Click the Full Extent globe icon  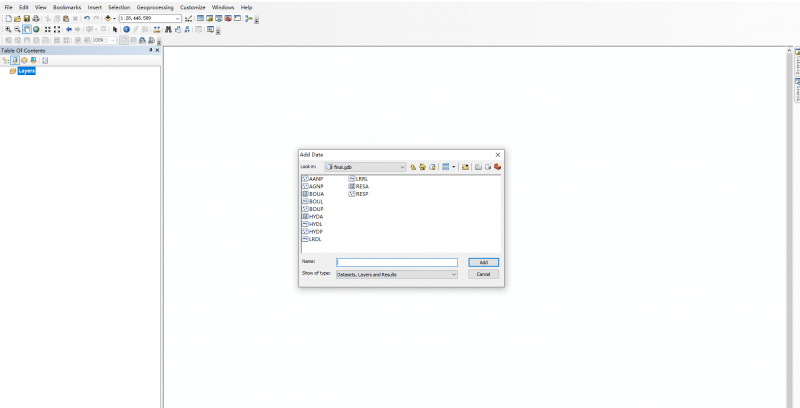(x=36, y=29)
